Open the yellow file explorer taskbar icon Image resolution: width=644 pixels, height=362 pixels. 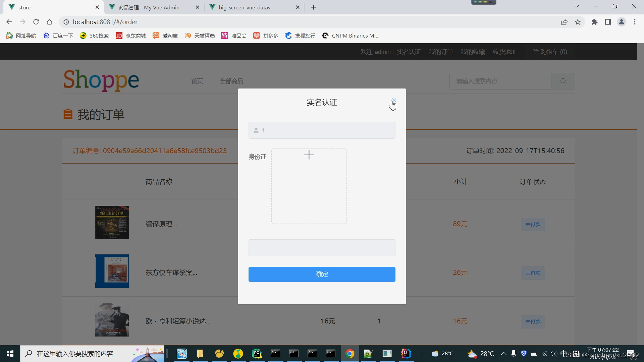(200, 354)
